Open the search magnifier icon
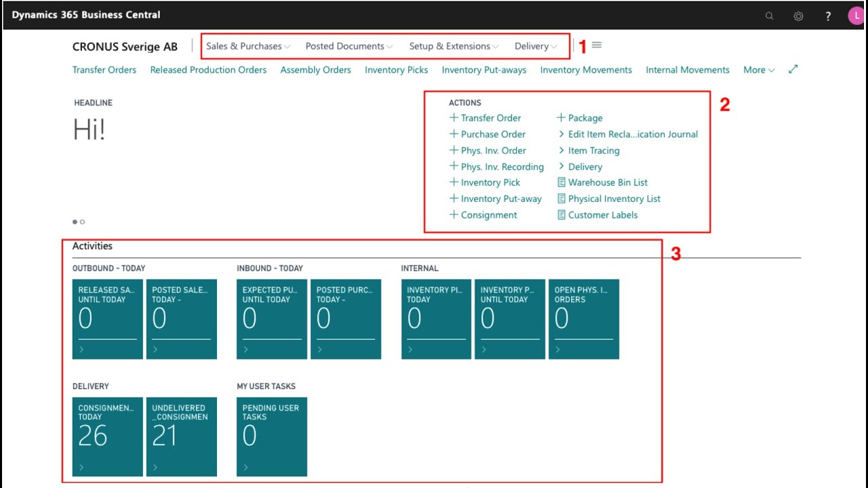Screen dimensions: 868x488 (769, 16)
